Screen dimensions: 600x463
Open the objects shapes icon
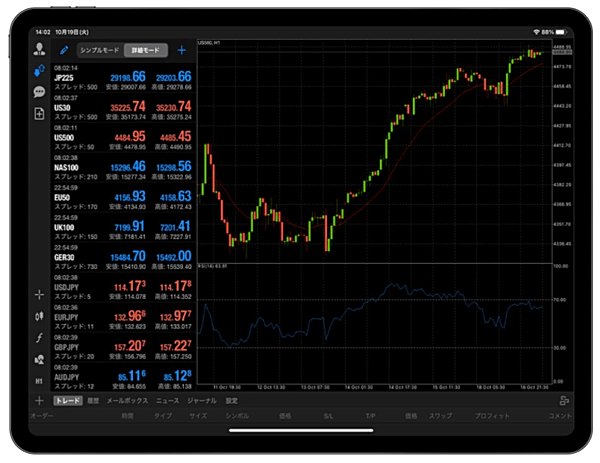point(39,360)
